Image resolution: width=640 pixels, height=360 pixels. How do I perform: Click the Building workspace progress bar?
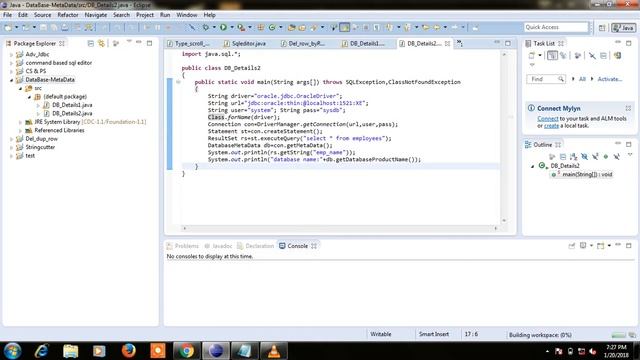(618, 335)
